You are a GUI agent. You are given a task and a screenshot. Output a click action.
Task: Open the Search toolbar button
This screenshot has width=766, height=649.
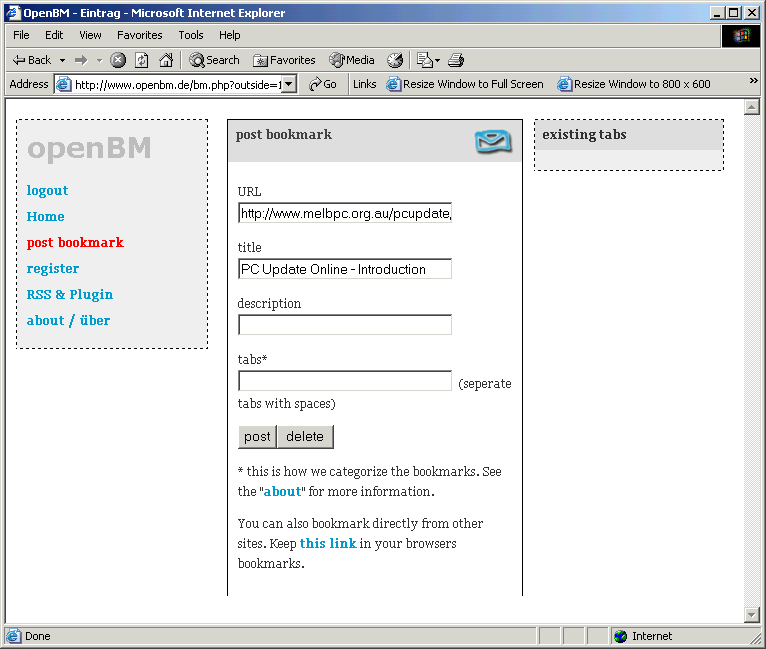(214, 60)
